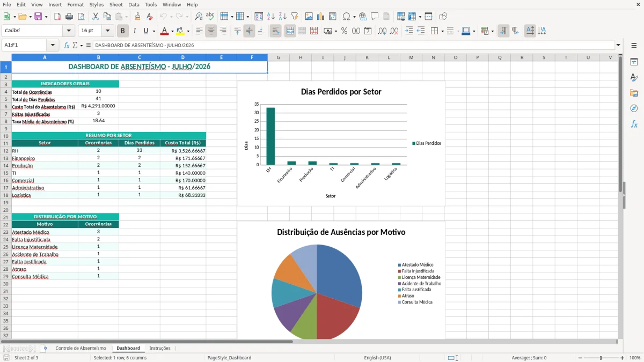Open the background color dropdown arrow
644x362 pixels.
point(188,31)
